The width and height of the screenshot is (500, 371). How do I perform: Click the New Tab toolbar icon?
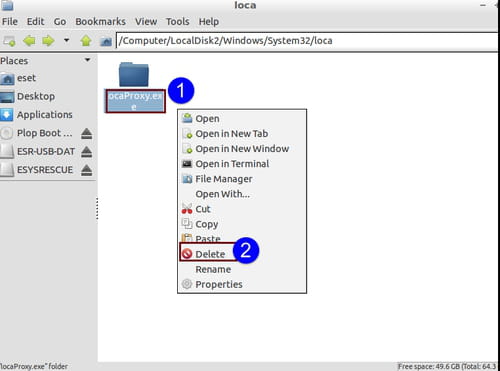click(x=9, y=41)
